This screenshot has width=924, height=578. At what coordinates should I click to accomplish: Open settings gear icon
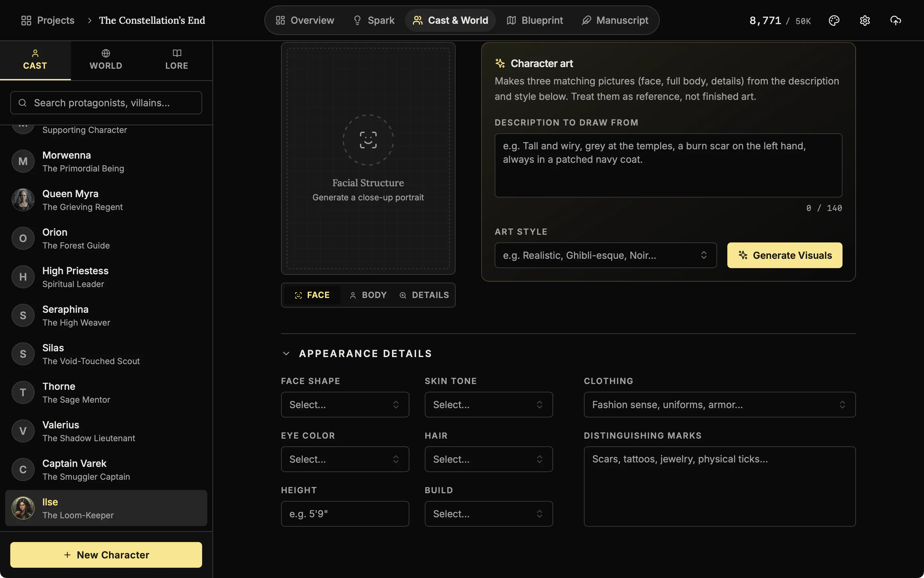point(865,20)
